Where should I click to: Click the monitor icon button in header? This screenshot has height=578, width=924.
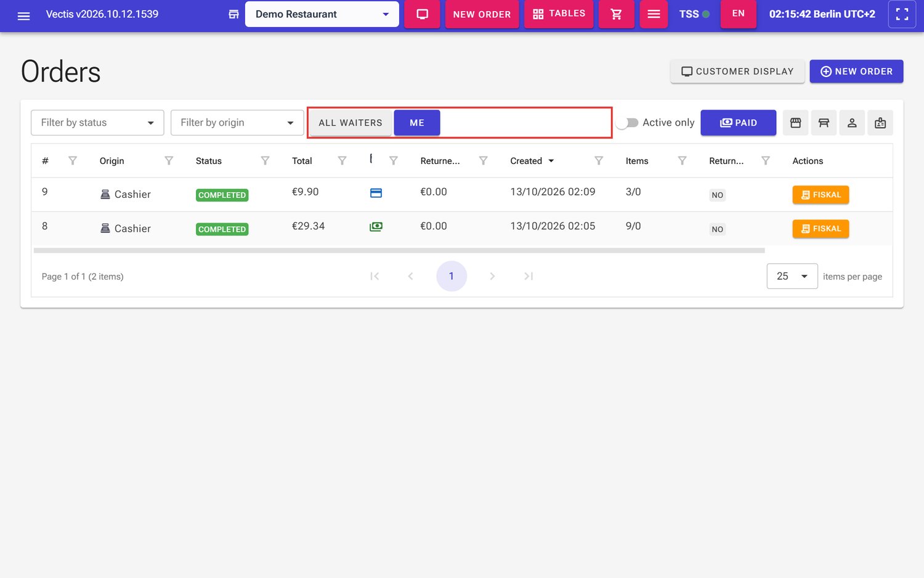point(422,14)
